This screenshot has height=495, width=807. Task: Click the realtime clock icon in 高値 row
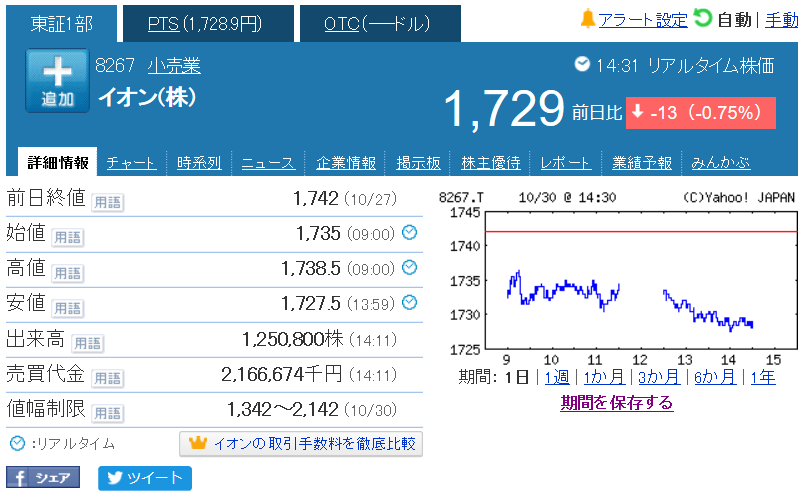(x=409, y=268)
